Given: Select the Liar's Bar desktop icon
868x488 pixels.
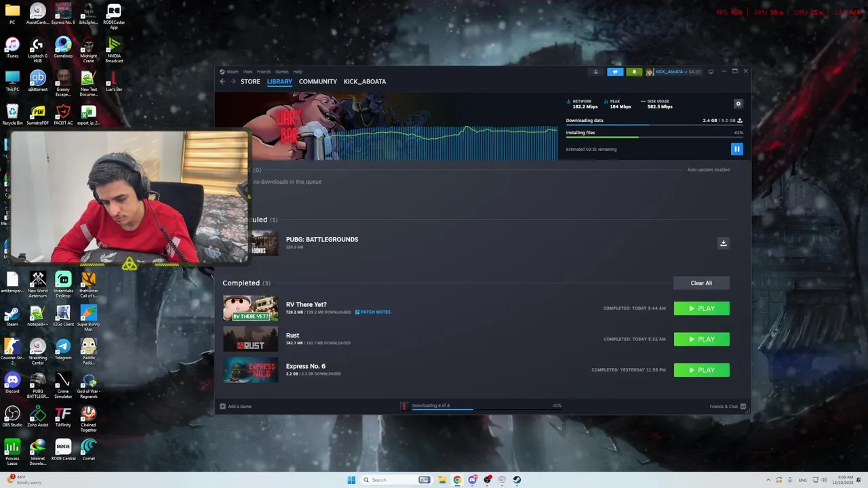Looking at the screenshot, I should (114, 81).
